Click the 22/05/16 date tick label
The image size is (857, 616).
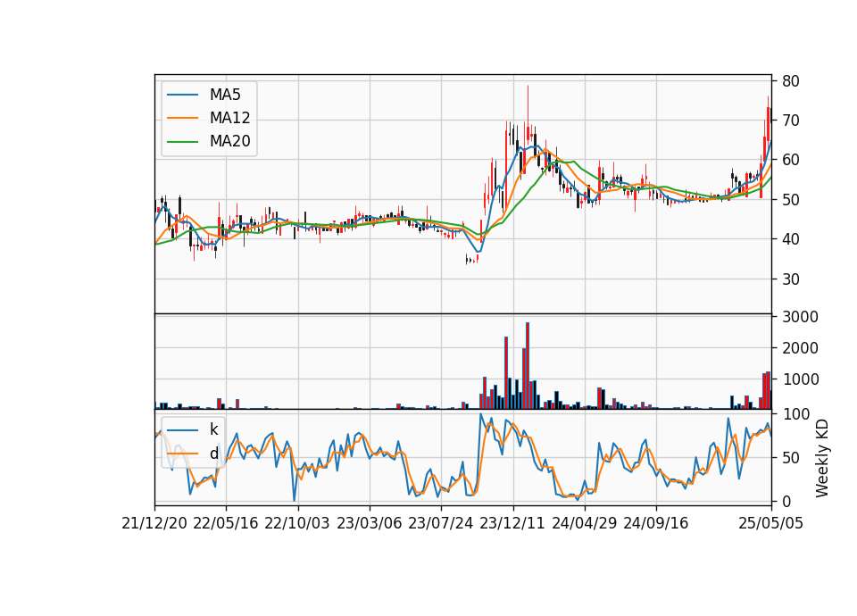pos(226,523)
